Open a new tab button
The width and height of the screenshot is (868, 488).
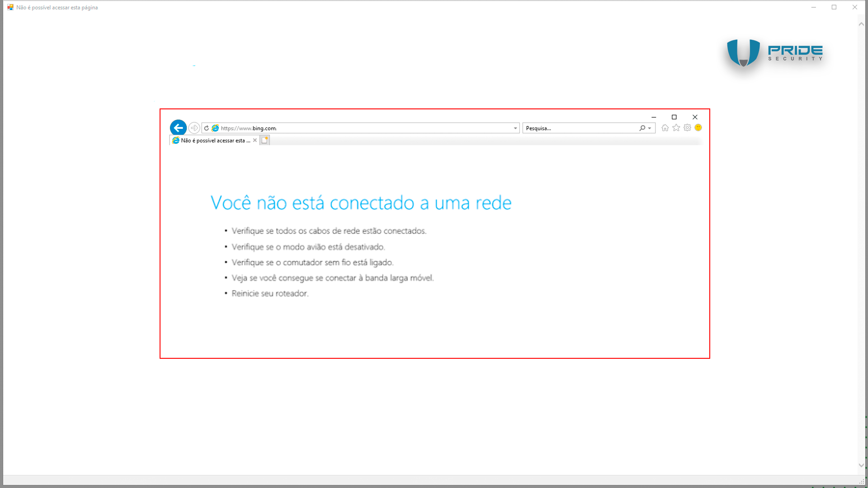[x=264, y=141]
